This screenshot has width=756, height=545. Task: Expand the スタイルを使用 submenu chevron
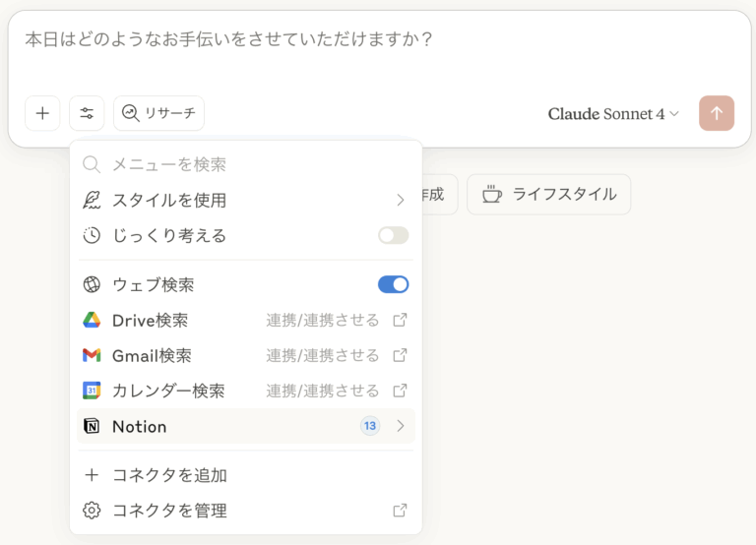pyautogui.click(x=400, y=200)
